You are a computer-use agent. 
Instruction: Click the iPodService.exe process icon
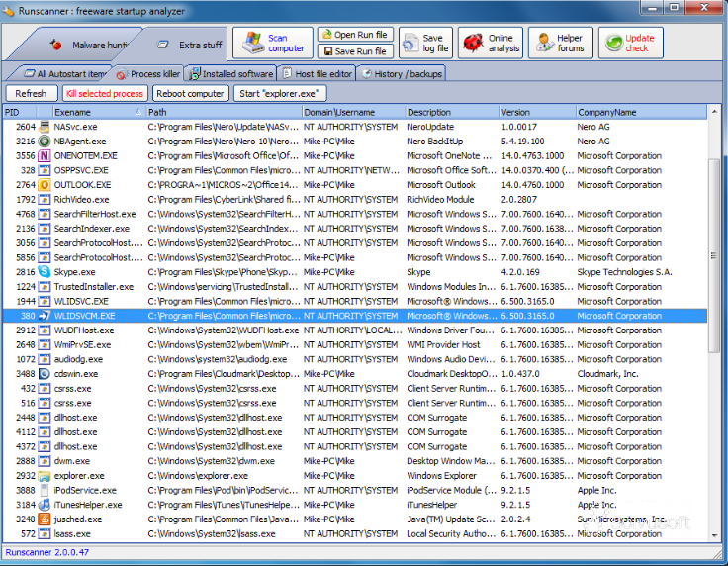45,490
